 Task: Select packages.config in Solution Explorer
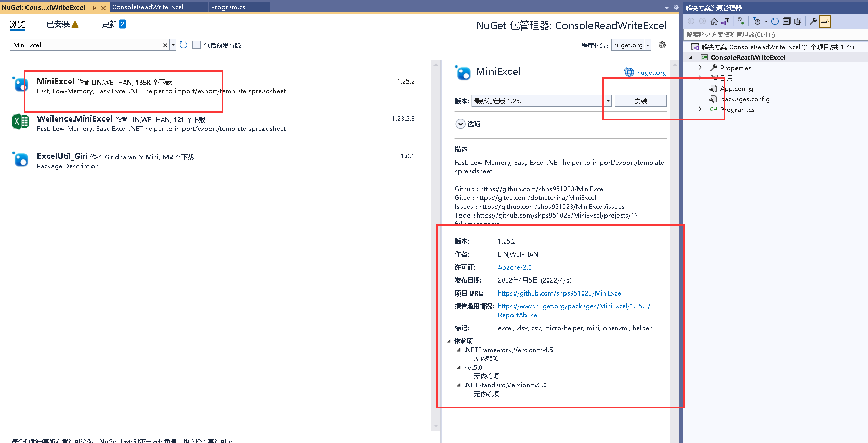pyautogui.click(x=745, y=99)
